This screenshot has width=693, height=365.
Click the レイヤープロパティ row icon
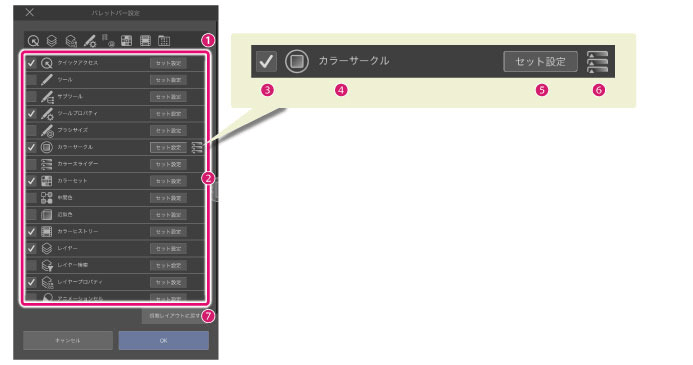click(x=47, y=282)
